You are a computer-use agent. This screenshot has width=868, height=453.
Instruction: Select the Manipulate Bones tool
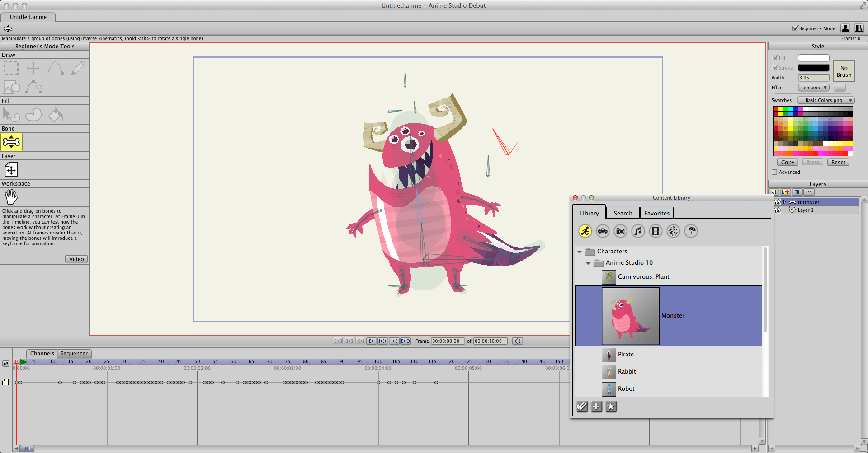11,142
